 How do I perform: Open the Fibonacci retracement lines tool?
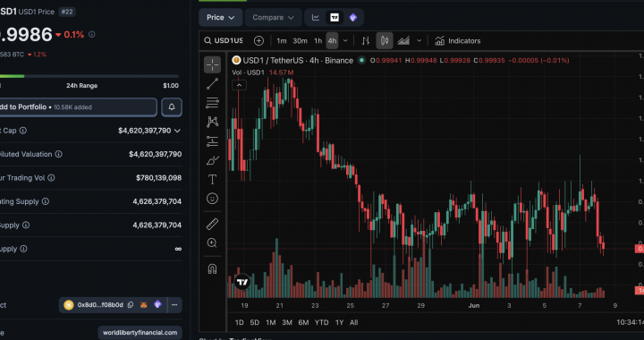(x=212, y=103)
